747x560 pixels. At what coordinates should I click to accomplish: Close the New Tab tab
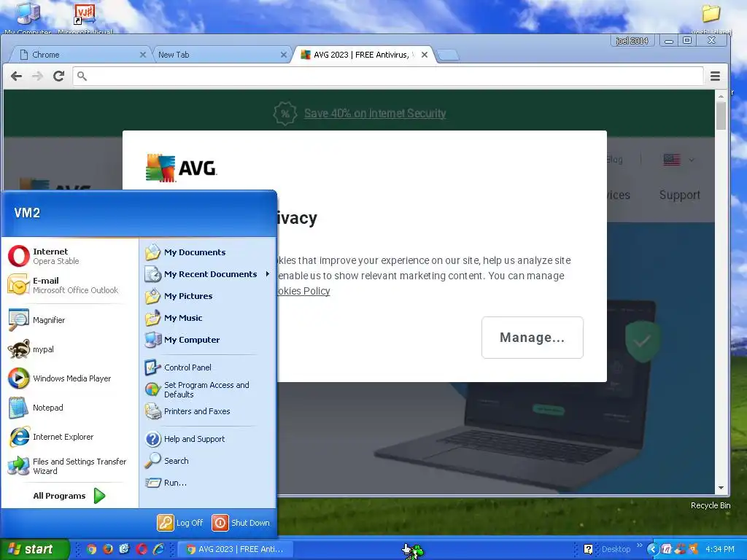pos(284,55)
